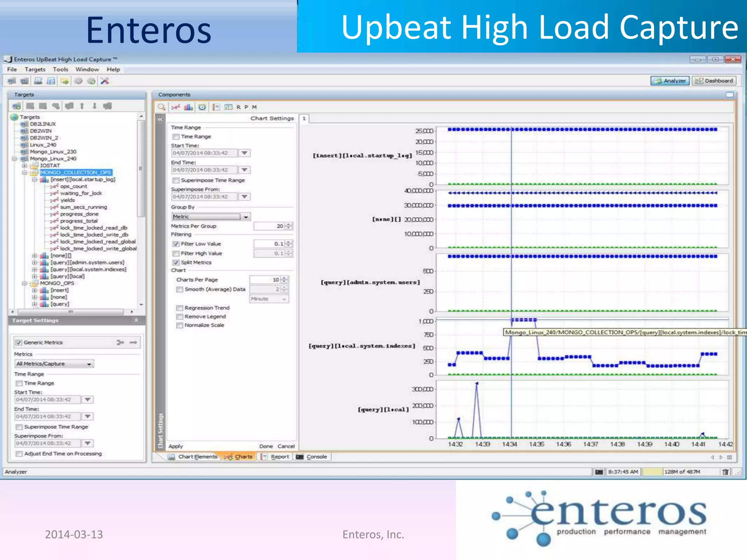Open the Targets menu
Image resolution: width=747 pixels, height=560 pixels.
click(x=35, y=69)
